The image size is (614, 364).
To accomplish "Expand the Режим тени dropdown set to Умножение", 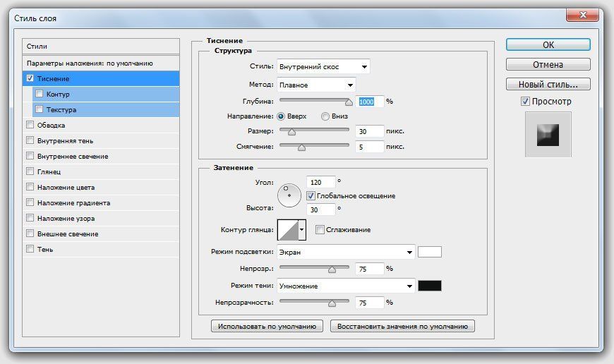I will [345, 286].
